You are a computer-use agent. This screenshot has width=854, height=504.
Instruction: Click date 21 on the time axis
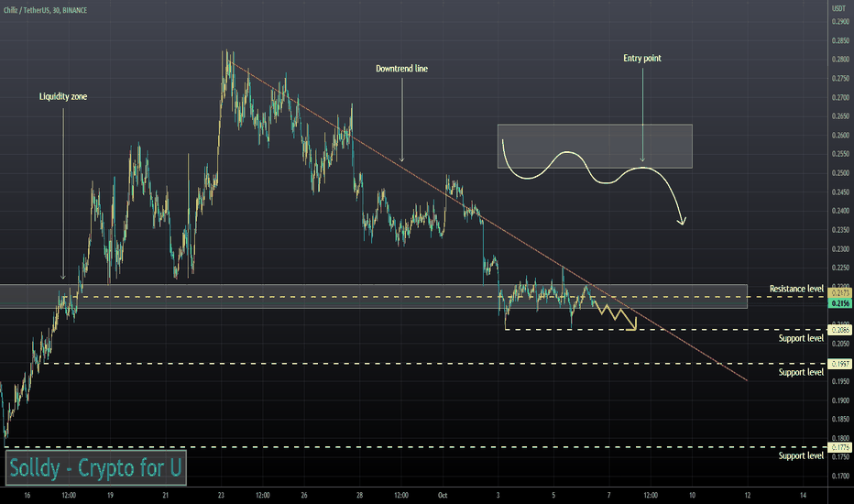point(166,495)
